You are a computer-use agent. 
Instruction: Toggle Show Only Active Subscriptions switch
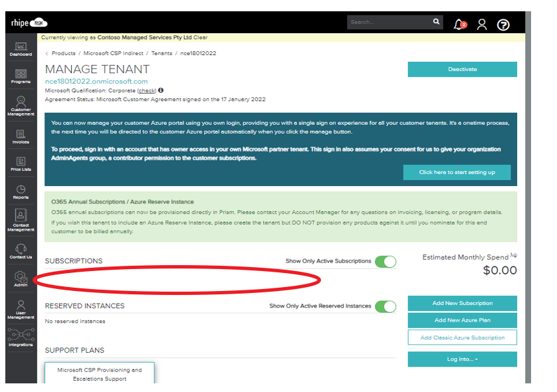pyautogui.click(x=386, y=262)
